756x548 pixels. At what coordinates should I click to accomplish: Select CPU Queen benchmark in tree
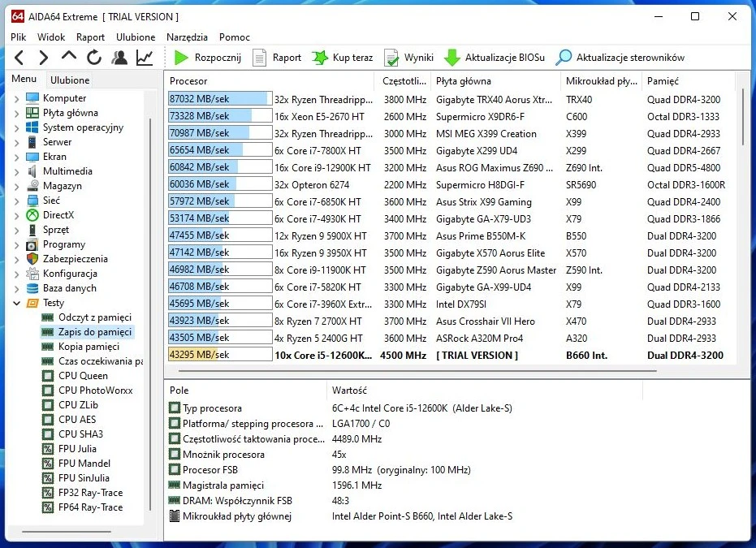coord(83,376)
